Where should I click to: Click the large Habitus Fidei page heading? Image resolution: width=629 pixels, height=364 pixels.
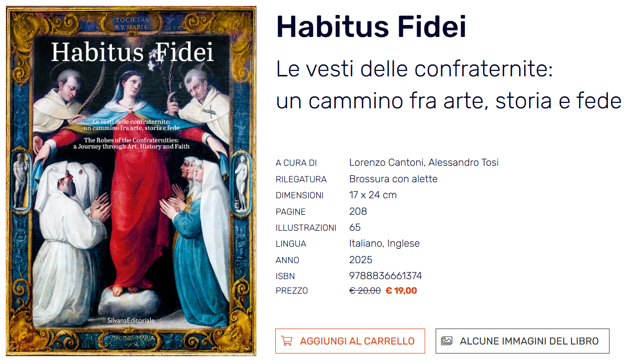[371, 27]
